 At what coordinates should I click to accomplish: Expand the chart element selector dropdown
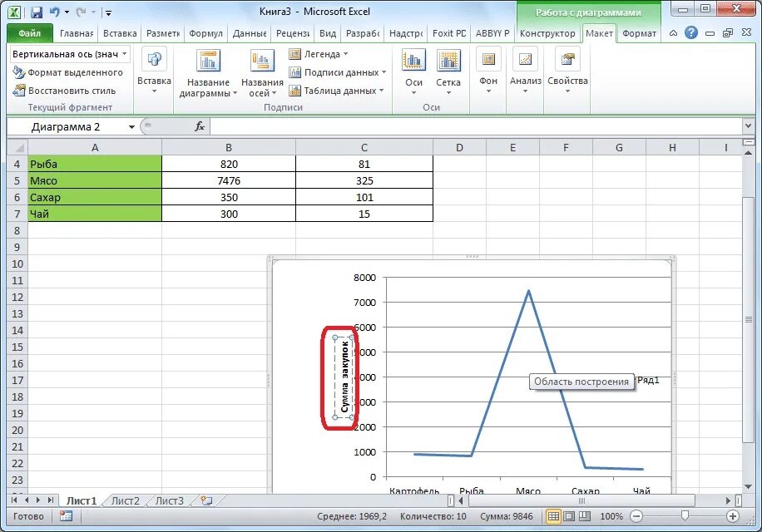coord(125,54)
